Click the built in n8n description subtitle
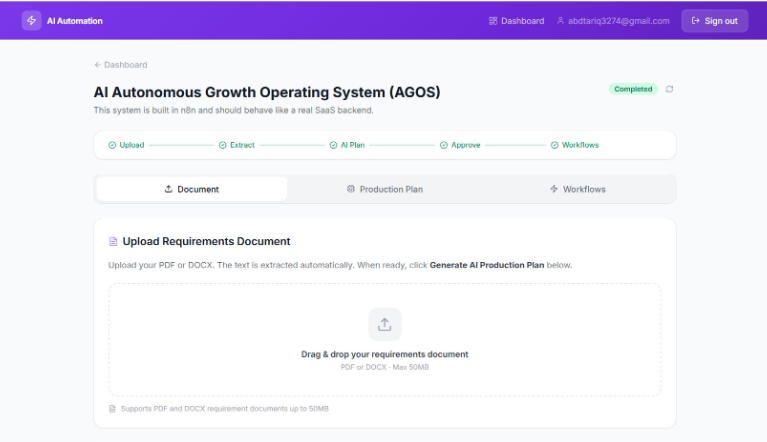This screenshot has width=767, height=442. [x=233, y=110]
